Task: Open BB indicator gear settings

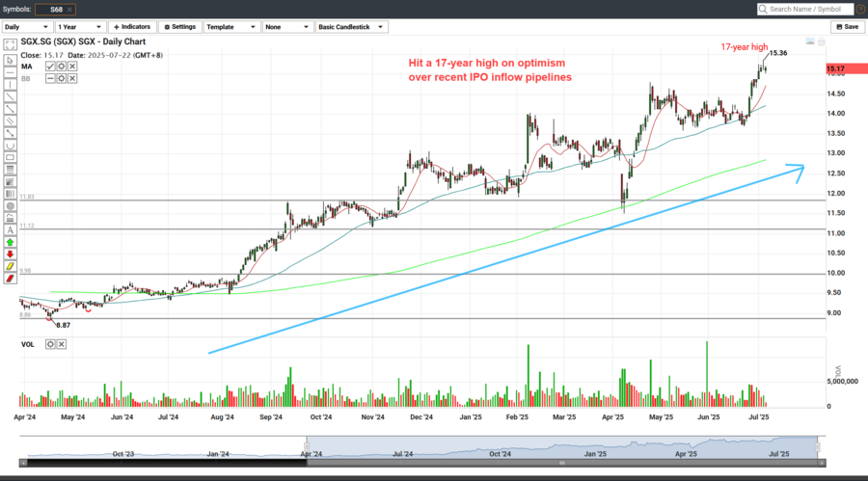Action: click(x=62, y=79)
